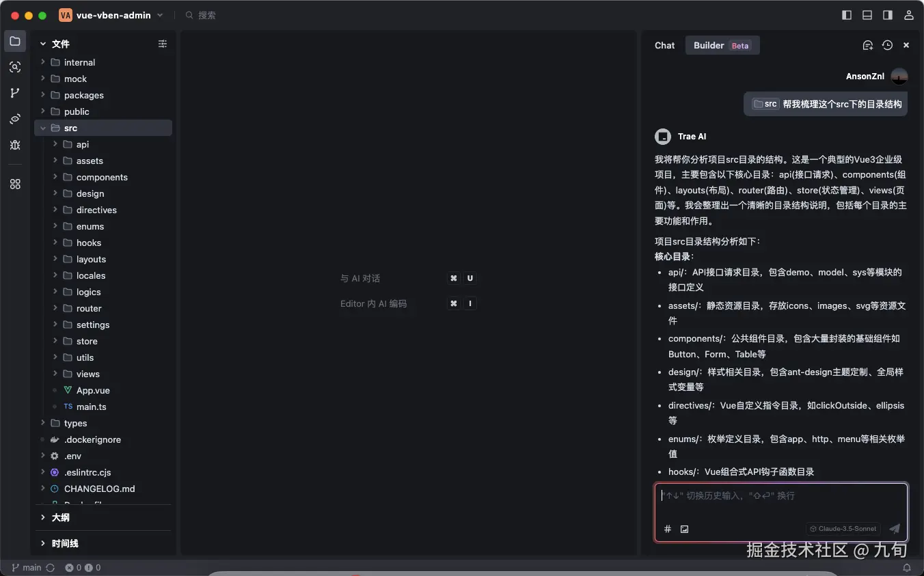Open the layouts folder

coord(103,259)
